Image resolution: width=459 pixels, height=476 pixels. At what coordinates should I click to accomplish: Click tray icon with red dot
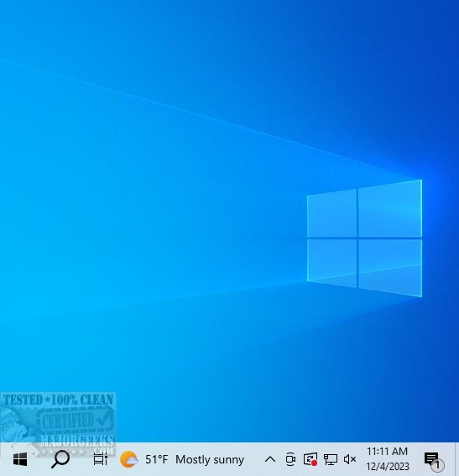click(310, 459)
